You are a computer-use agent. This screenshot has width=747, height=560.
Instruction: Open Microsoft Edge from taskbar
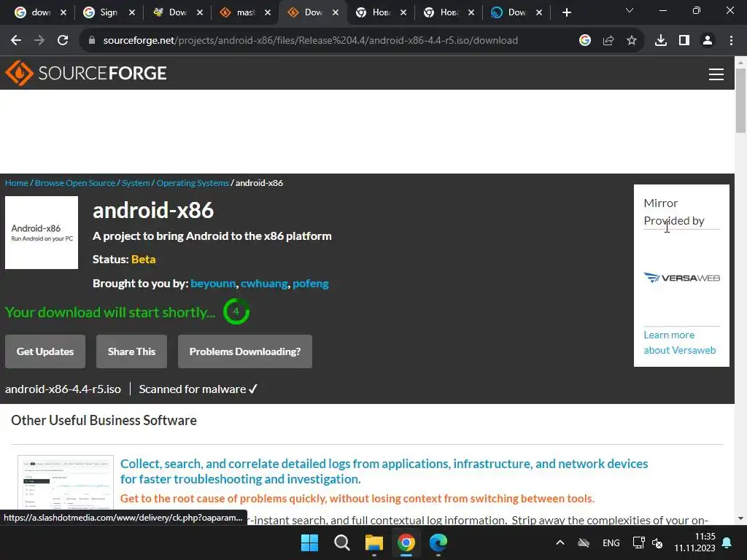pyautogui.click(x=438, y=542)
